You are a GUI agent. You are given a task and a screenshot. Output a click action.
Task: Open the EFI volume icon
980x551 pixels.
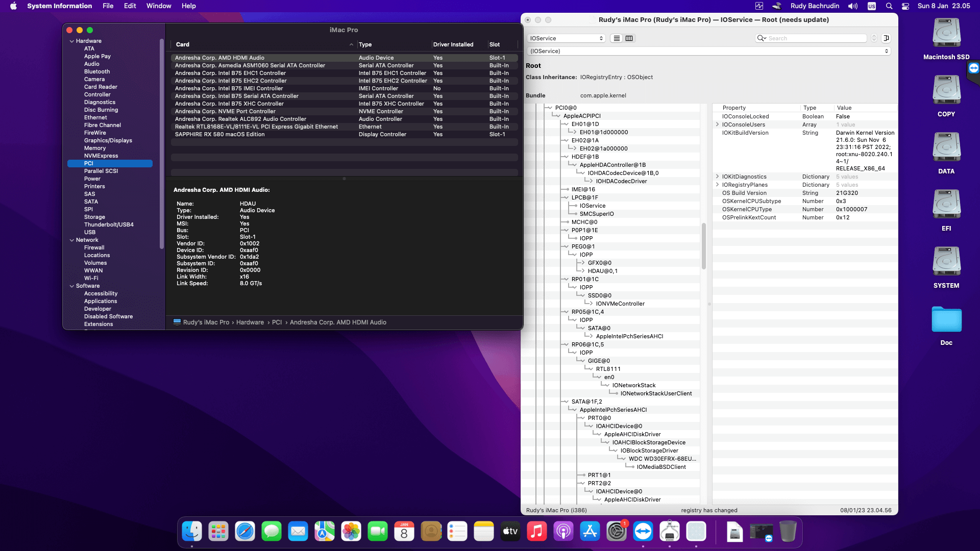coord(946,205)
